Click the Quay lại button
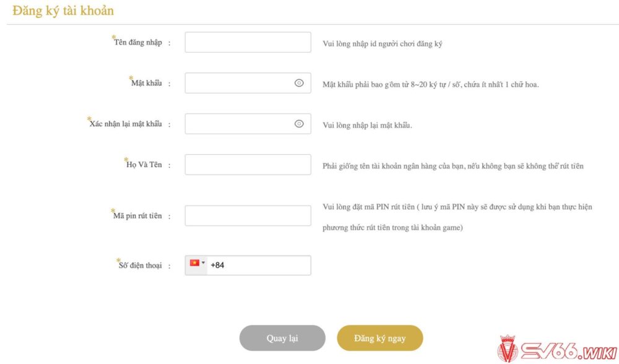Image resolution: width=619 pixels, height=364 pixels. [x=282, y=338]
